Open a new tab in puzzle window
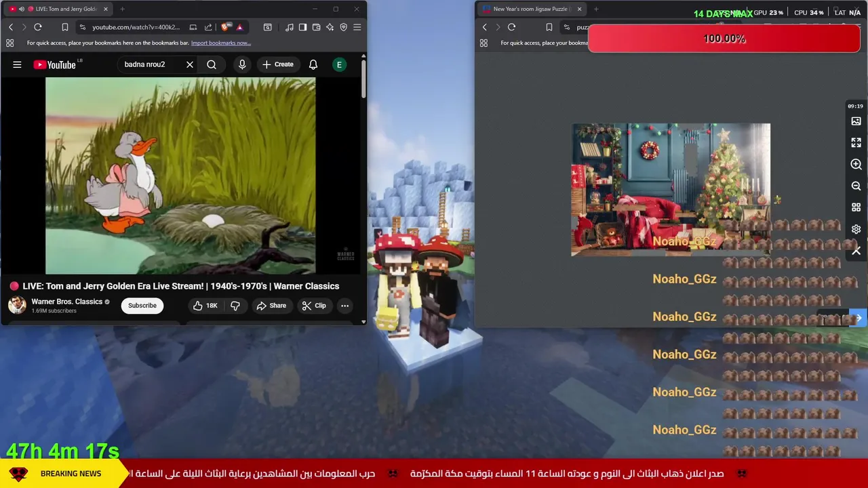This screenshot has width=868, height=488. click(x=596, y=9)
